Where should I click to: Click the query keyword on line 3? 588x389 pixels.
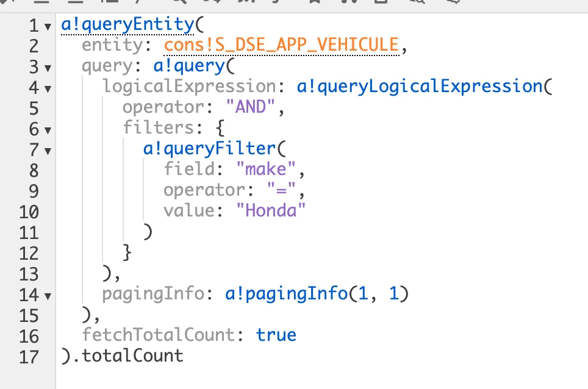pos(107,66)
